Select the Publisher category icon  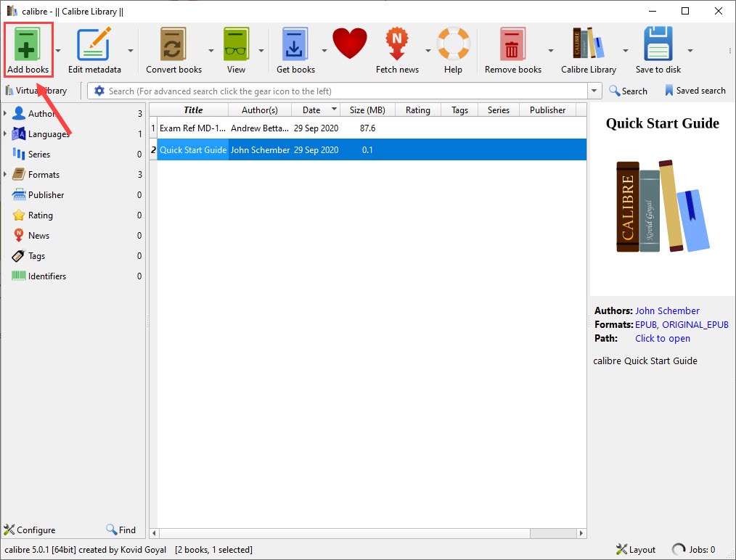18,194
